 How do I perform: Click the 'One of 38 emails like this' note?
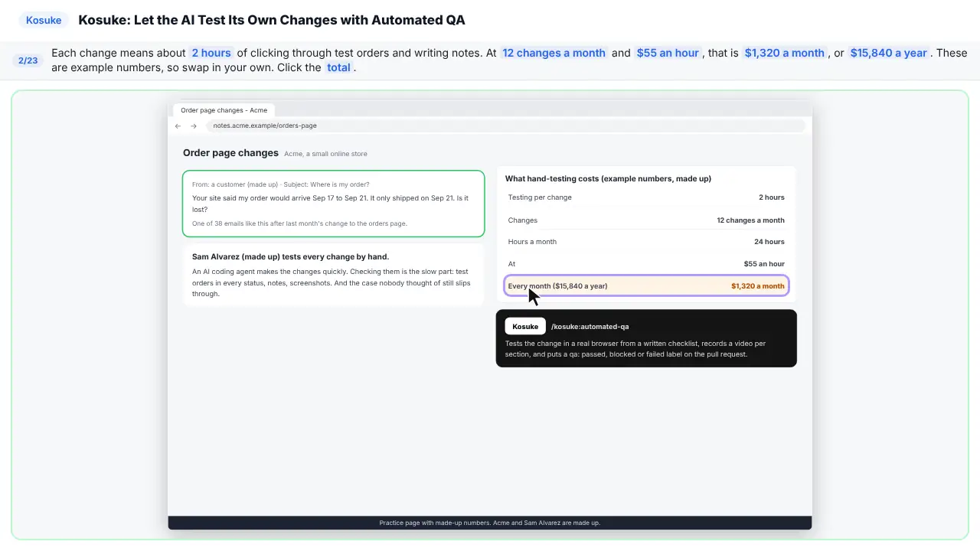tap(299, 223)
